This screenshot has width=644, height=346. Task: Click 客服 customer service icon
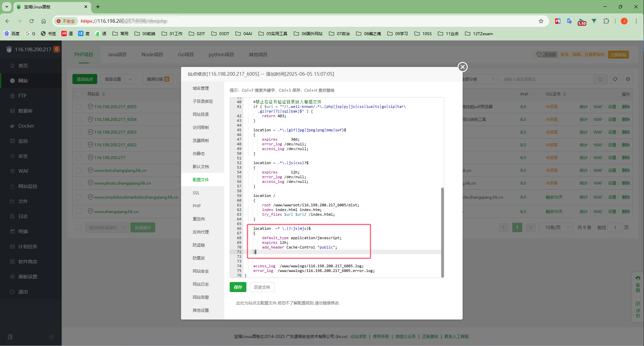coord(638,284)
